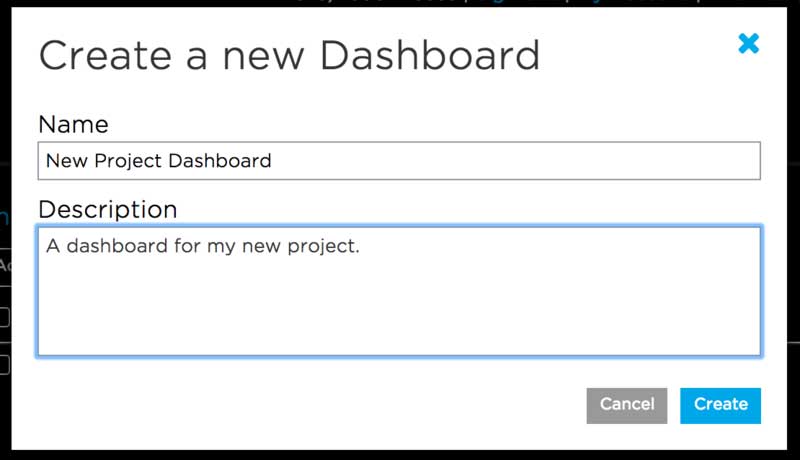800x460 pixels.
Task: Click the partly hidden 'Ac' cell behind the dialog
Action: pyautogui.click(x=4, y=265)
